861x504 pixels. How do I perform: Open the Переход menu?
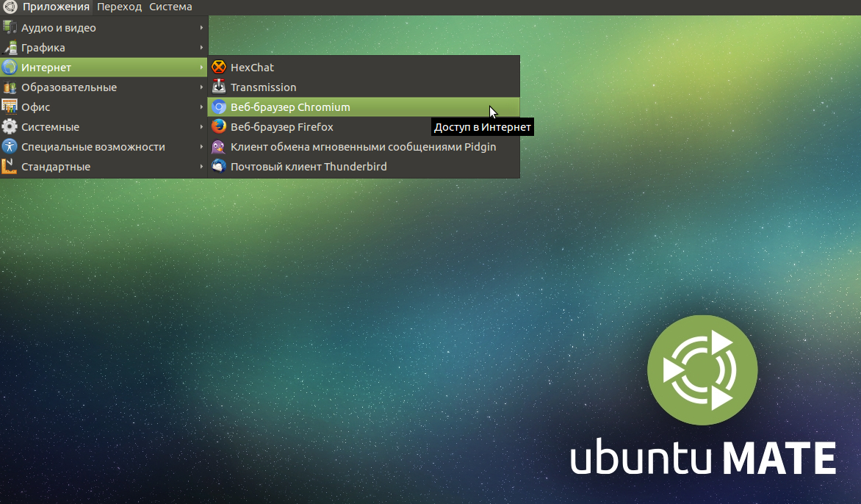point(119,7)
